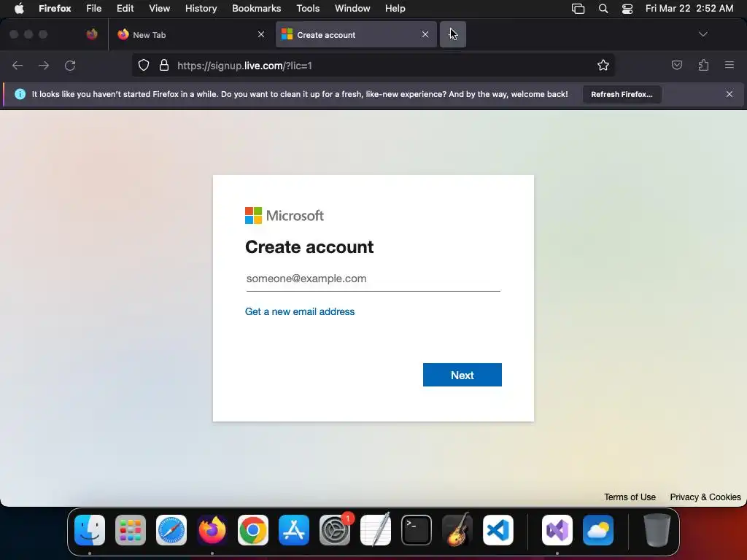Bookmark this page with the star
The height and width of the screenshot is (560, 747).
(x=603, y=65)
